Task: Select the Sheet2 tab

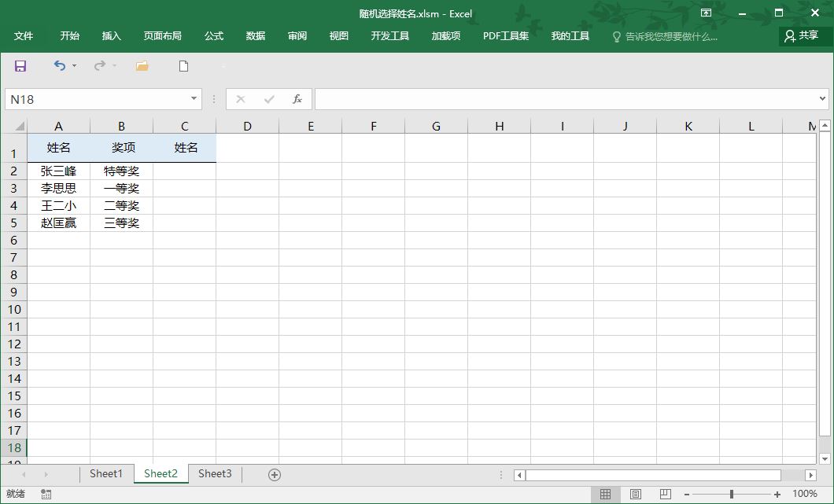Action: pos(161,473)
